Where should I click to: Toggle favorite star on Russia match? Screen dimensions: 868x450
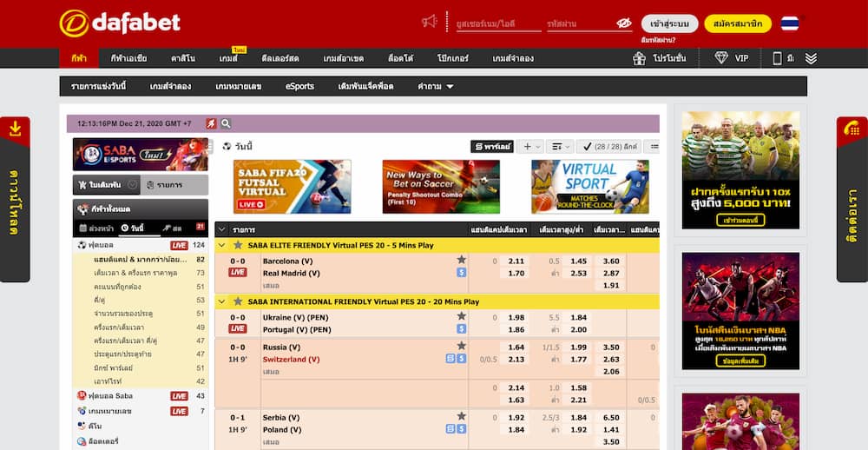coord(461,347)
